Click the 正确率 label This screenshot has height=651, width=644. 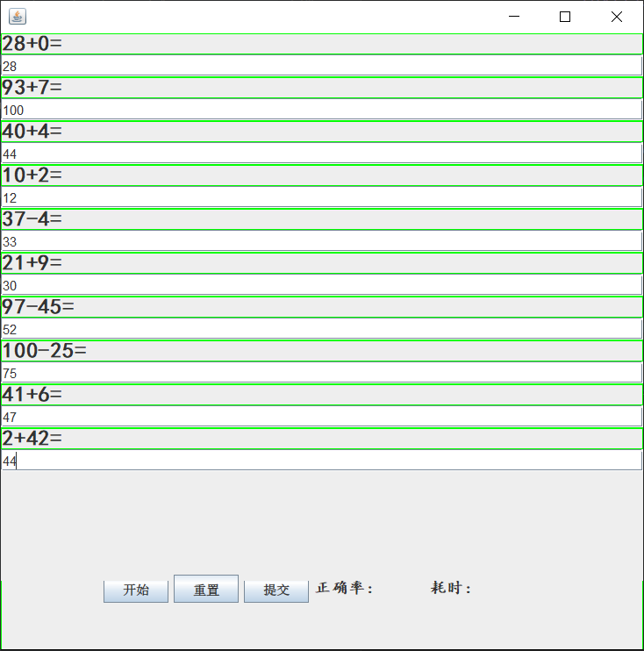point(344,588)
